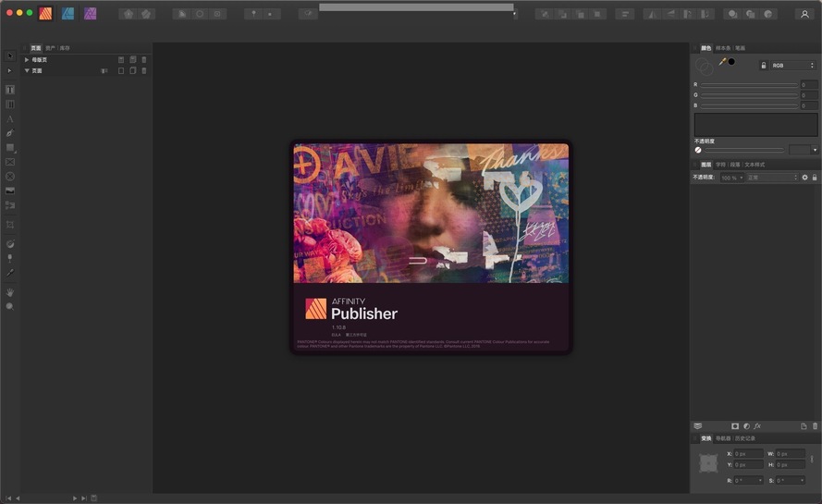This screenshot has height=504, width=822.
Task: Select the Picture Frame Rectangle tool
Action: pyautogui.click(x=10, y=162)
